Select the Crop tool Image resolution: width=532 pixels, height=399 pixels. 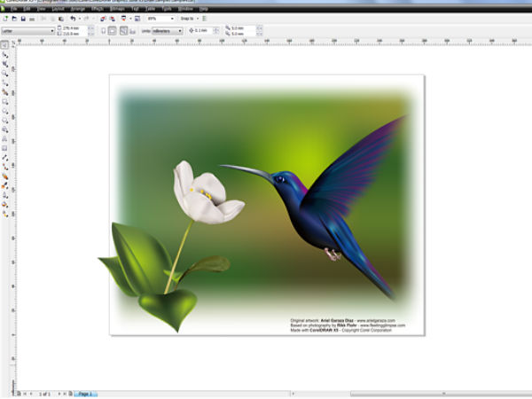4,64
